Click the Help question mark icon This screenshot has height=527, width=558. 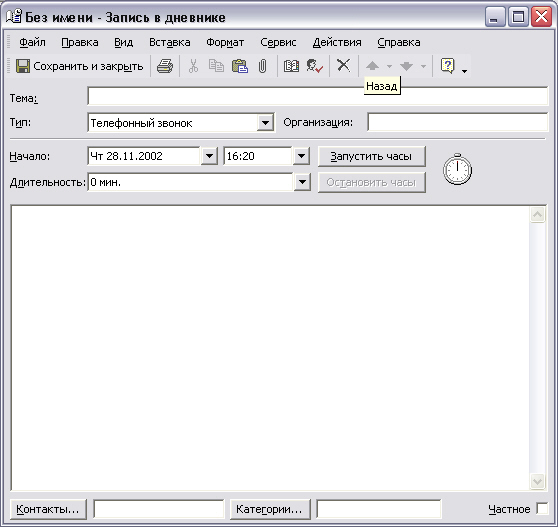point(448,66)
